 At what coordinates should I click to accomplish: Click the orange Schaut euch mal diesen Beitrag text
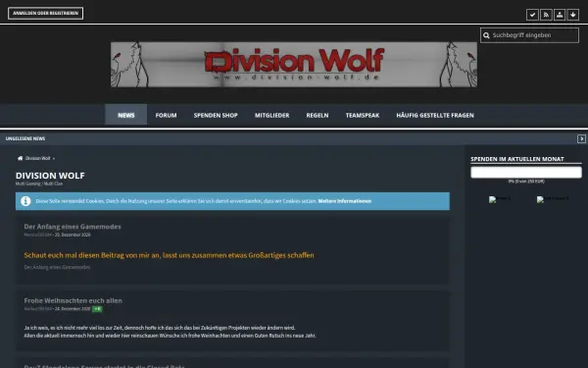[x=169, y=255]
